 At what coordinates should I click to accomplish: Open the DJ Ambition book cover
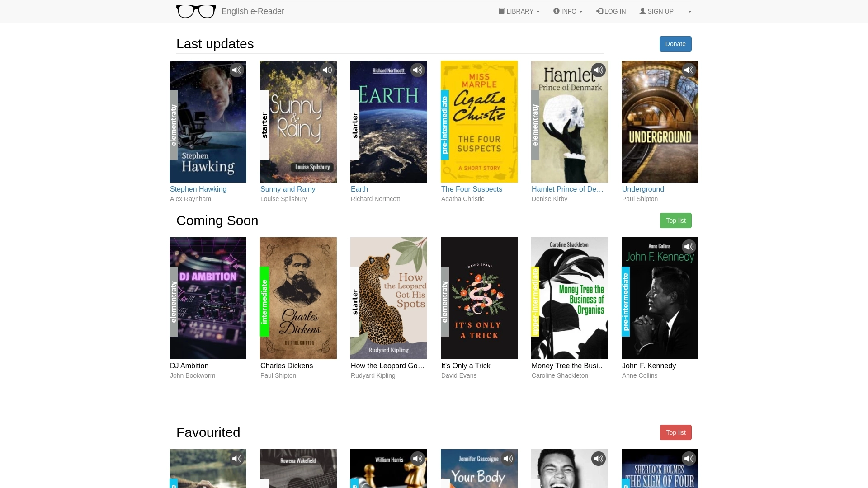pos(208,298)
